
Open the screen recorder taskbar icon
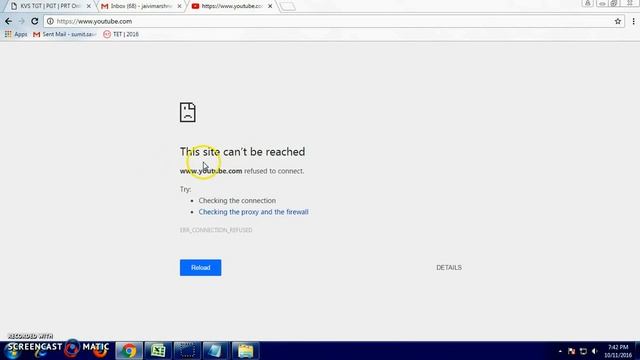[x=187, y=351]
